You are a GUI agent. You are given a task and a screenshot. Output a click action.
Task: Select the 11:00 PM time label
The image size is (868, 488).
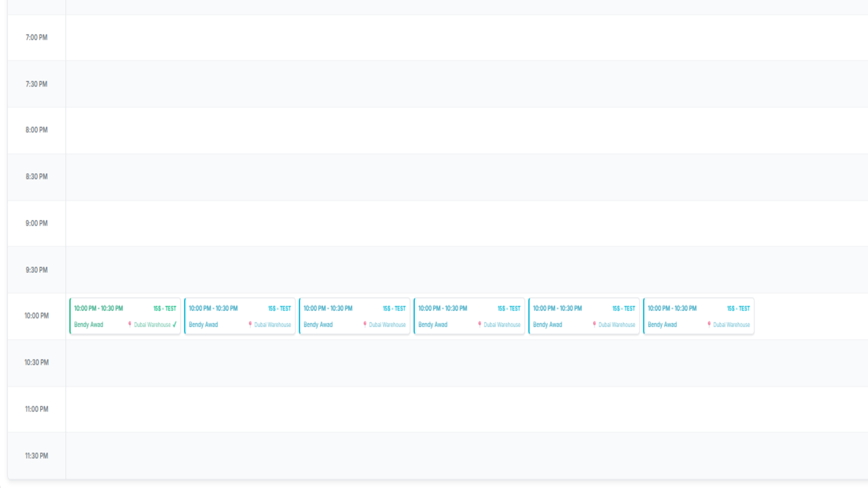pos(36,409)
